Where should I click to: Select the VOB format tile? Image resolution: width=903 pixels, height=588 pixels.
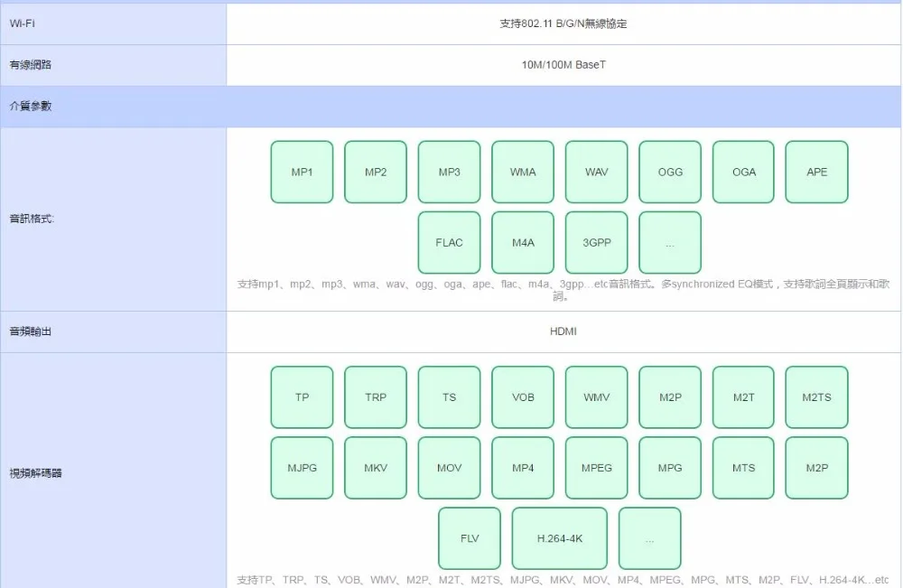(523, 397)
